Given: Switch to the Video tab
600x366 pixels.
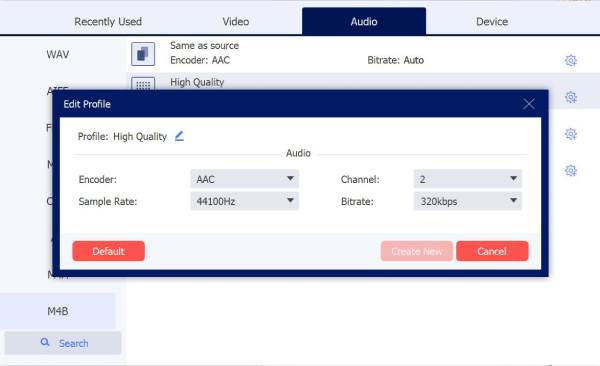Looking at the screenshot, I should [x=236, y=21].
